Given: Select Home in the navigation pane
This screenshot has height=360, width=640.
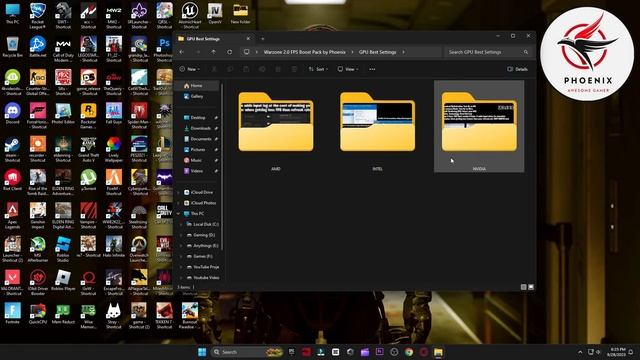Looking at the screenshot, I should (197, 86).
